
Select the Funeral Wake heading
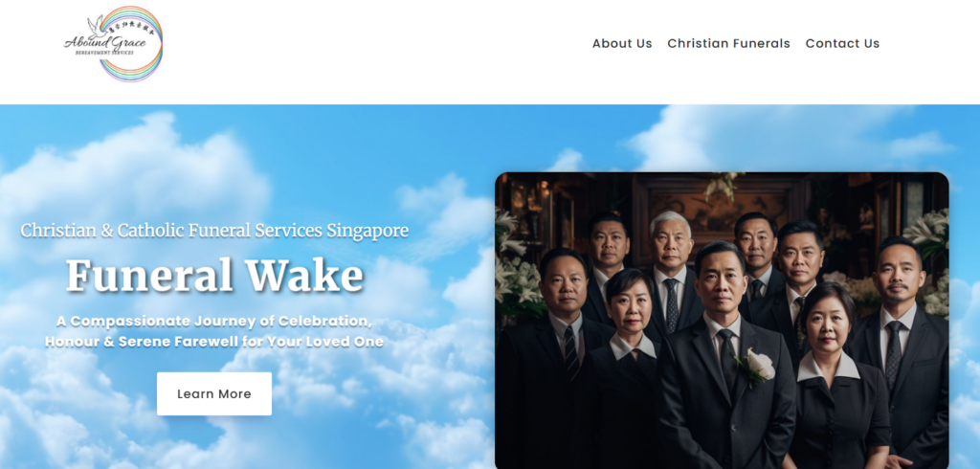point(214,275)
